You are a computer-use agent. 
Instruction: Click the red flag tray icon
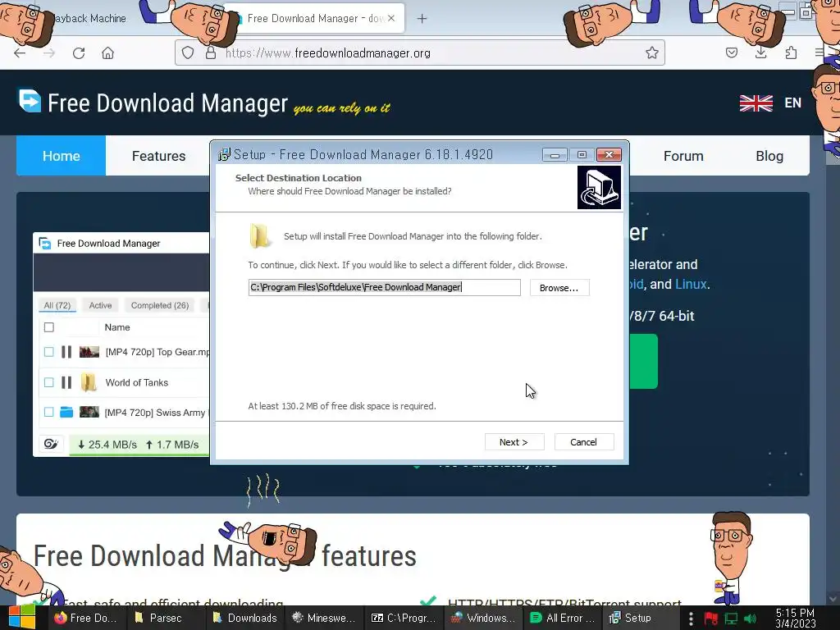pyautogui.click(x=711, y=619)
